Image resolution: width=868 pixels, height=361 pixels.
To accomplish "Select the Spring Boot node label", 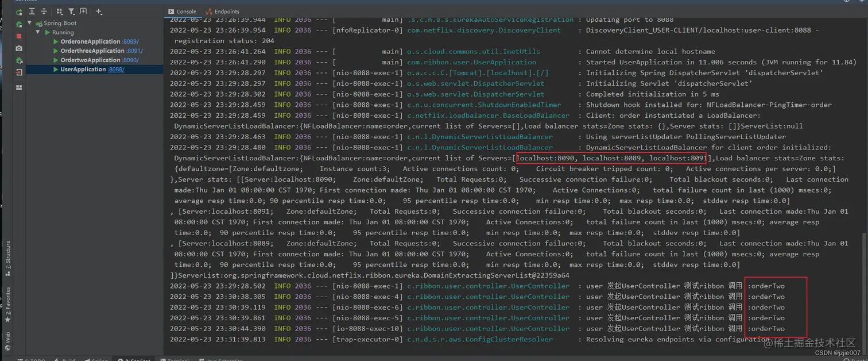I will tap(60, 24).
